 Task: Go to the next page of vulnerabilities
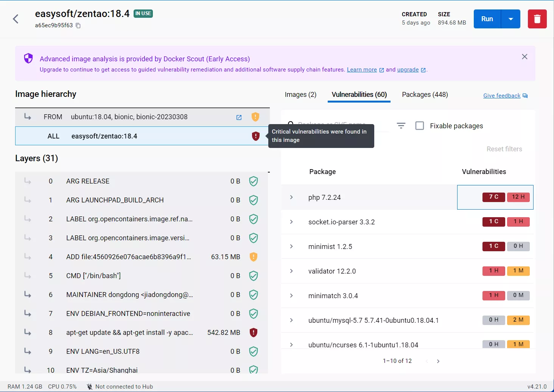coord(438,361)
